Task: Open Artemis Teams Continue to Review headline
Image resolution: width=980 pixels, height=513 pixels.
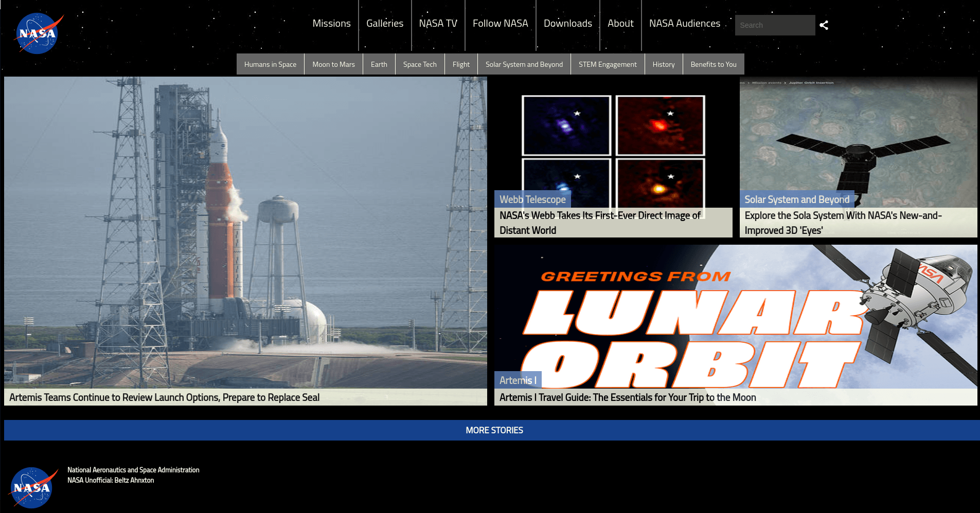Action: [164, 397]
